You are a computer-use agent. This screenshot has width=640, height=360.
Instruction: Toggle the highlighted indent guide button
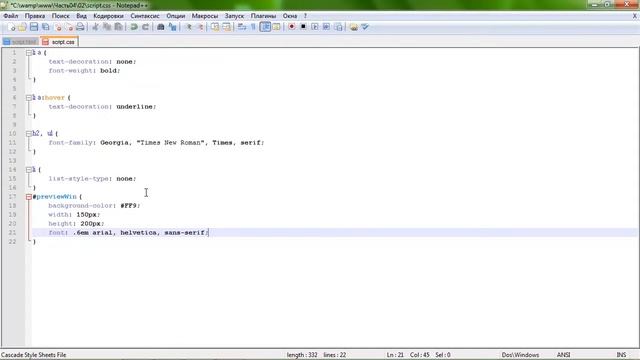pos(265,27)
